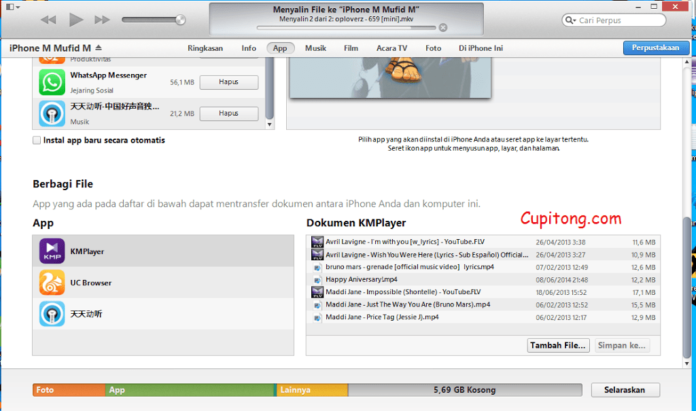Click the App segment of storage bar
This screenshot has height=411, width=696.
point(190,390)
